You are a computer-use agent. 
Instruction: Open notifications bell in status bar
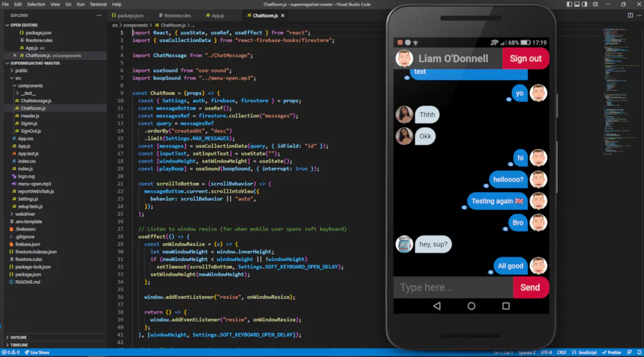pyautogui.click(x=639, y=353)
